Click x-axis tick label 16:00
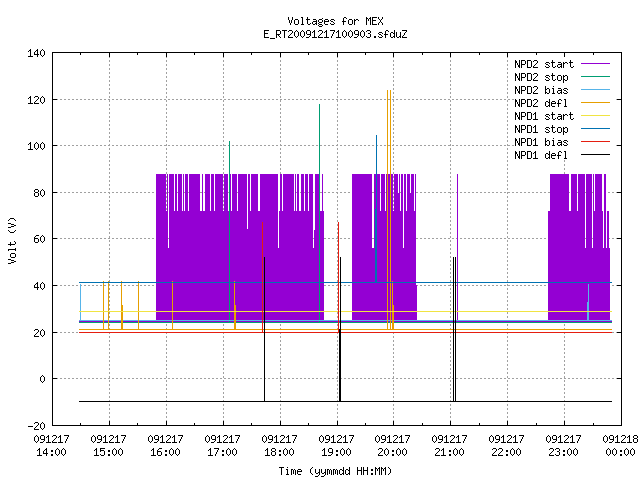The height and width of the screenshot is (480, 640). 165,452
